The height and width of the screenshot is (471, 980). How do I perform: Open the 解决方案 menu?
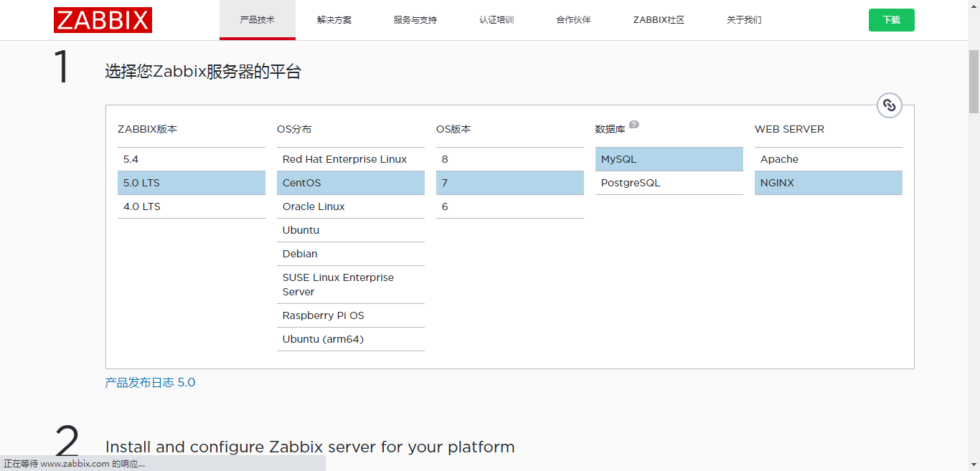(334, 20)
